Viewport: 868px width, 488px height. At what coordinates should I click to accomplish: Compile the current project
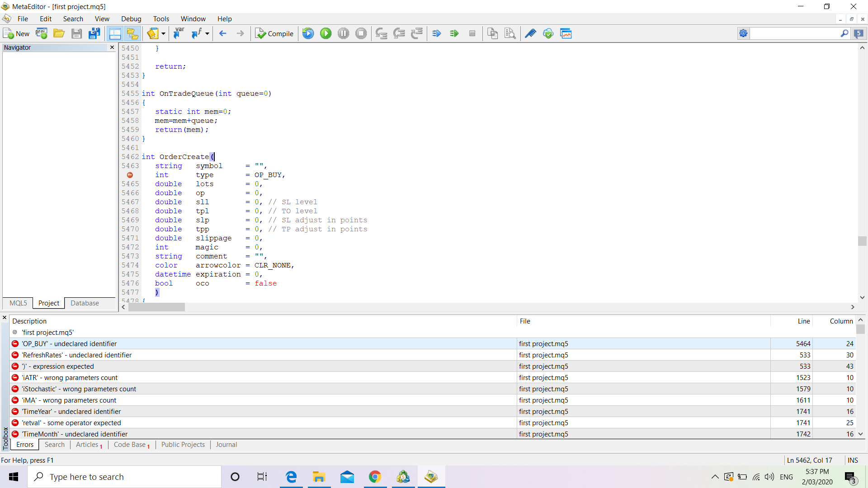274,33
